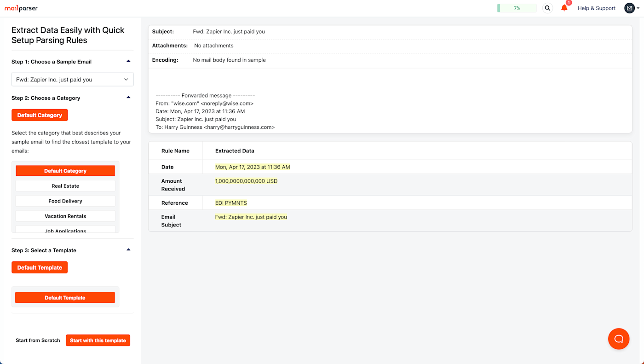The image size is (644, 364).
Task: Click the noreply@wise.com From line
Action: [x=204, y=104]
